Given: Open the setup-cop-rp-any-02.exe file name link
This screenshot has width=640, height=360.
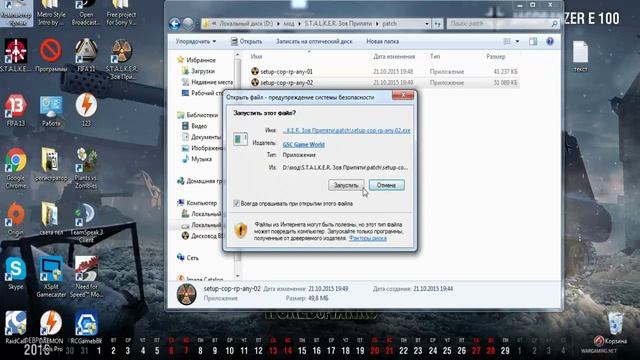Looking at the screenshot, I should coord(347,131).
